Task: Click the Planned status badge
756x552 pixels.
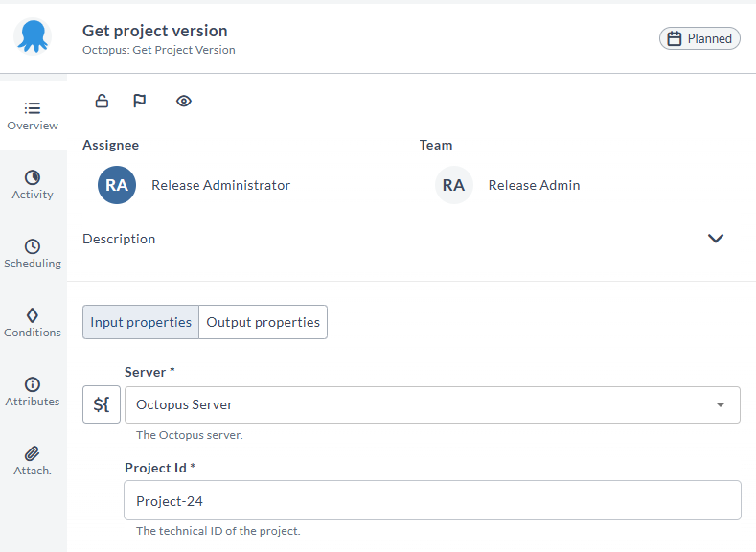Action: [x=699, y=38]
